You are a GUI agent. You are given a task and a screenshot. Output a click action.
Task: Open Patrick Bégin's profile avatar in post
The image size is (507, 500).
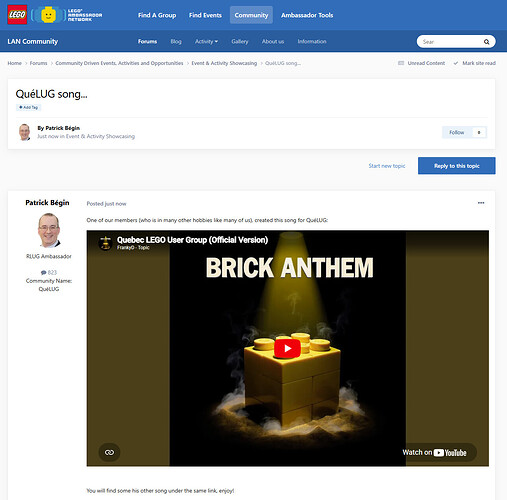(49, 230)
